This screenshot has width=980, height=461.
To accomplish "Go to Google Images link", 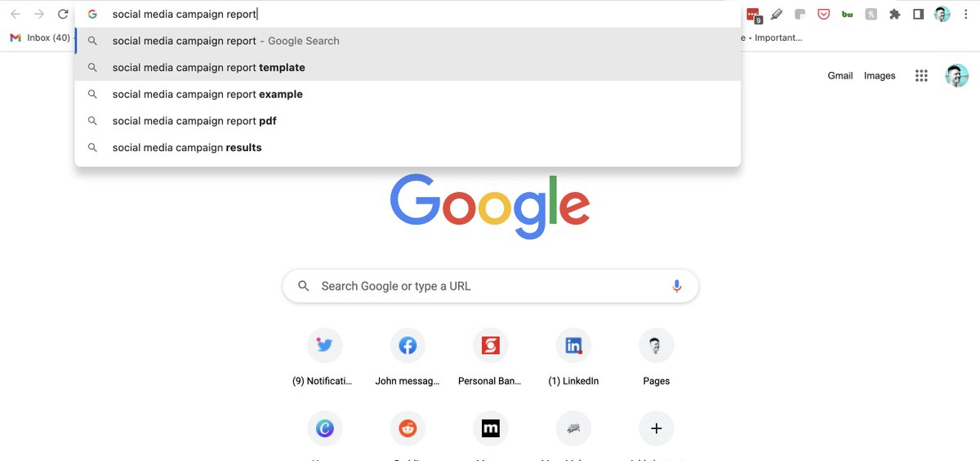I will (880, 76).
